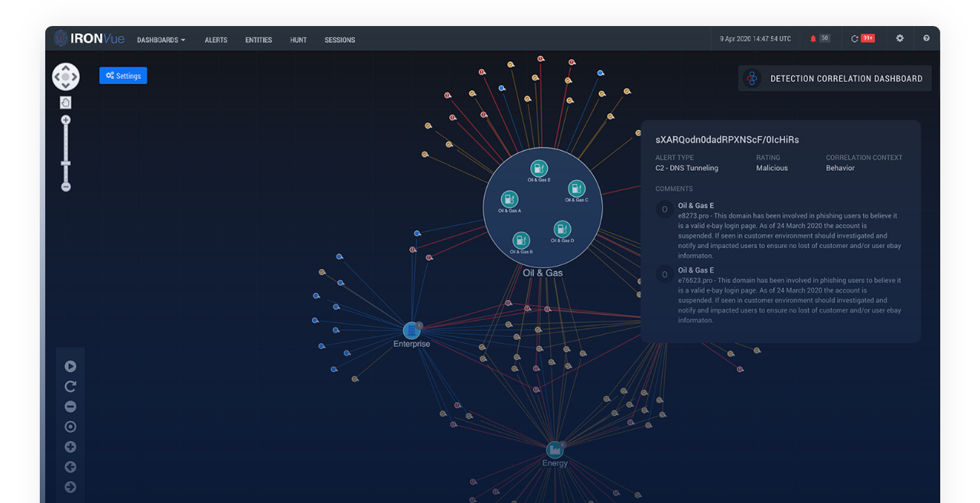Click the minus/remove node icon in the left toolbar
This screenshot has height=503, width=980.
70,407
